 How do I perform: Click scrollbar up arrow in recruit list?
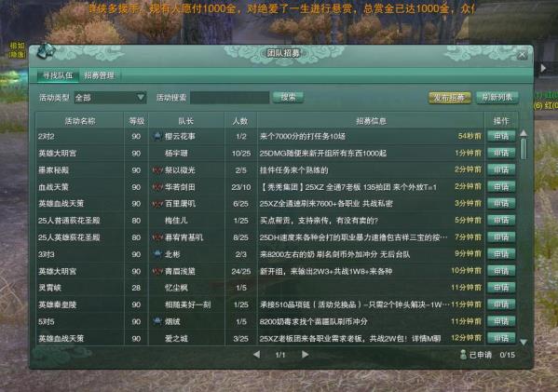point(524,133)
